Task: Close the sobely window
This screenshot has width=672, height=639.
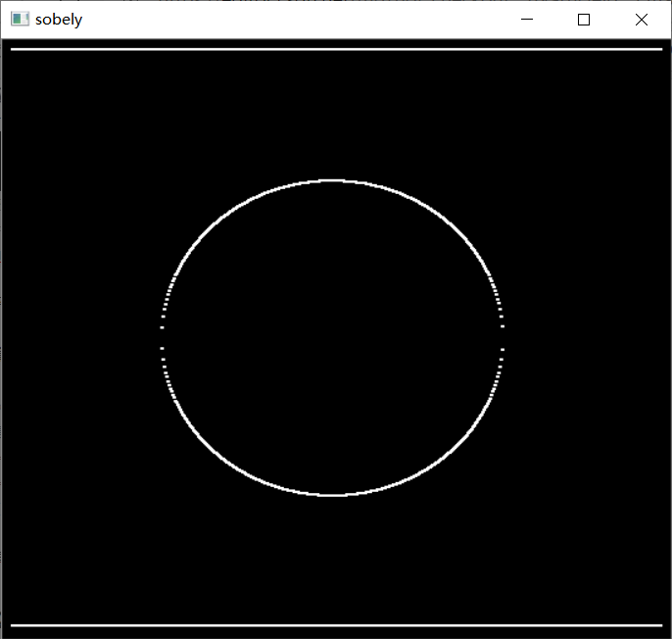Action: 642,20
